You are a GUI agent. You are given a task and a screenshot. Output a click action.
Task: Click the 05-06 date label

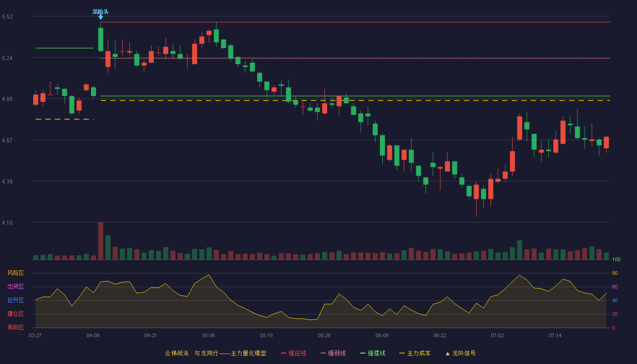pos(208,335)
